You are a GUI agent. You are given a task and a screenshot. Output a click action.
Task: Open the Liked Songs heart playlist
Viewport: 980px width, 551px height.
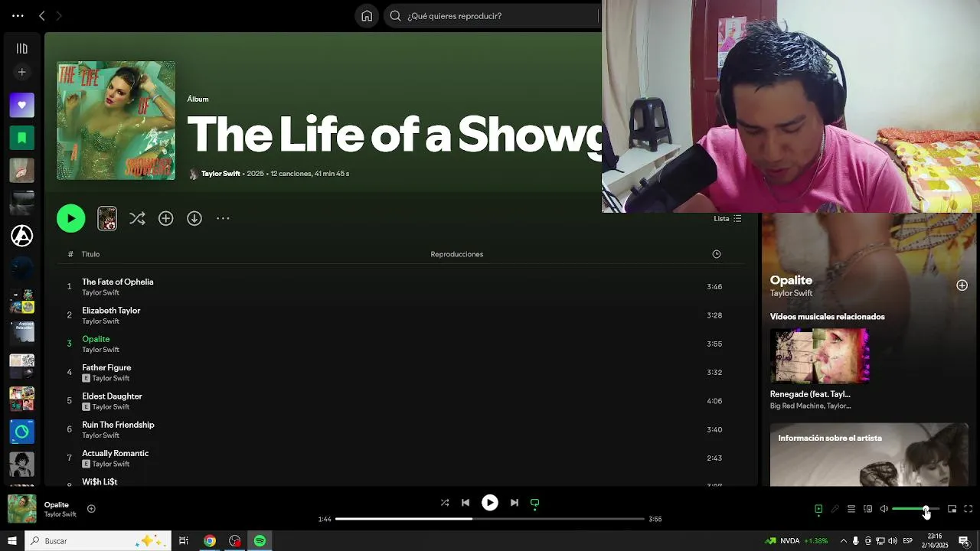[21, 105]
